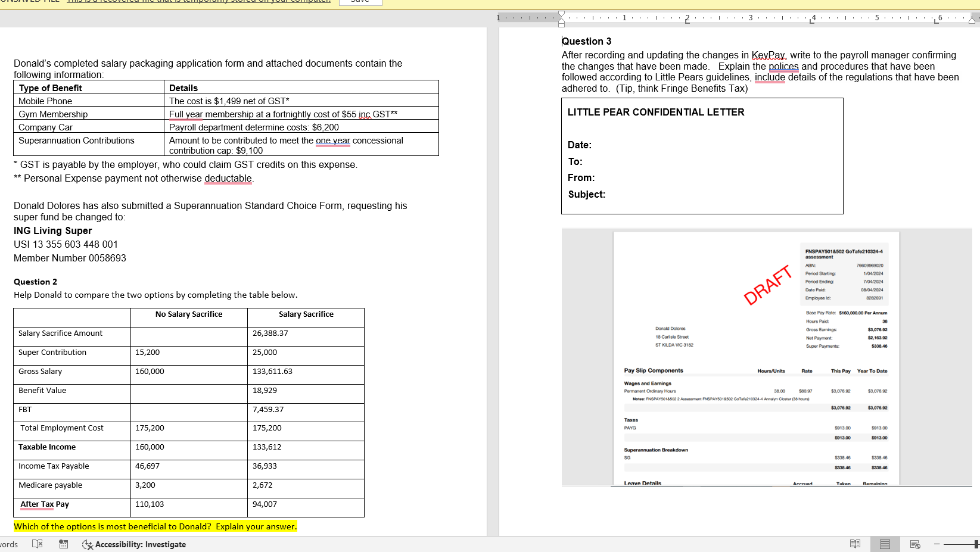Screen dimensions: 980x552
Task: Click the "FBT" row label
Action: tap(25, 409)
